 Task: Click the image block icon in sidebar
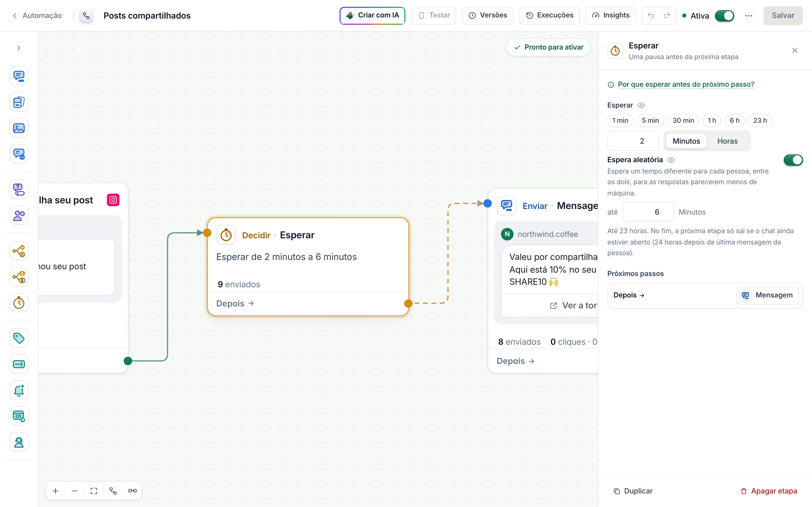point(19,128)
